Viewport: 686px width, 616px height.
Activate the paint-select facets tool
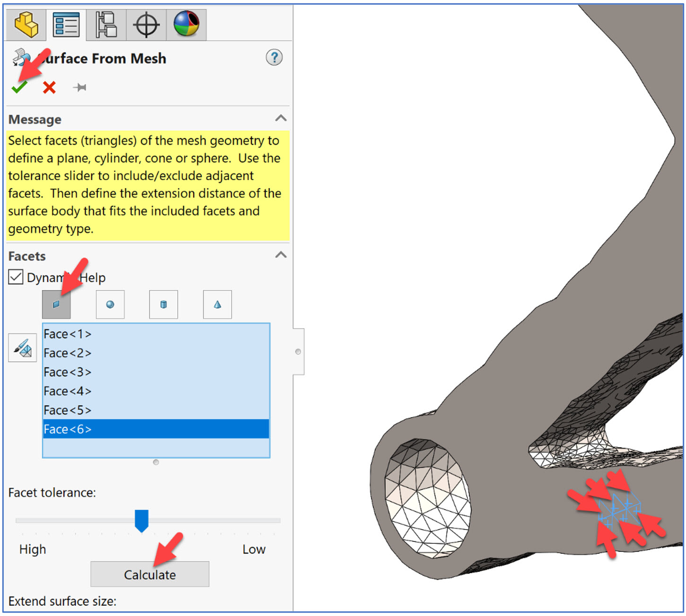point(22,347)
